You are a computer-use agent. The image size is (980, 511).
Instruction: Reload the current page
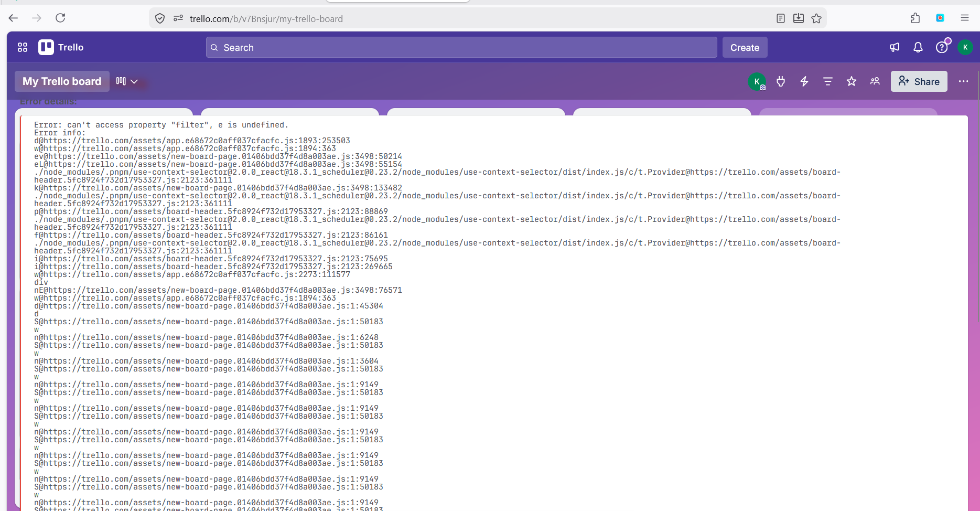60,18
